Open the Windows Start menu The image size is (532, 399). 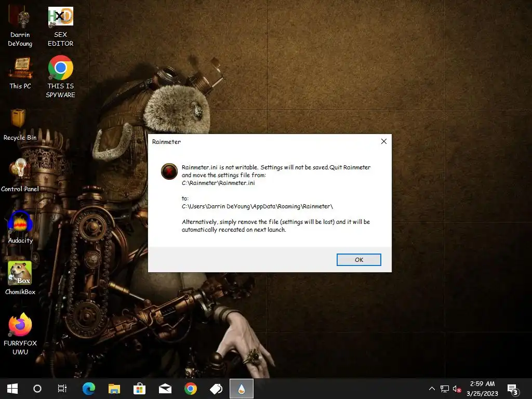[x=12, y=389]
